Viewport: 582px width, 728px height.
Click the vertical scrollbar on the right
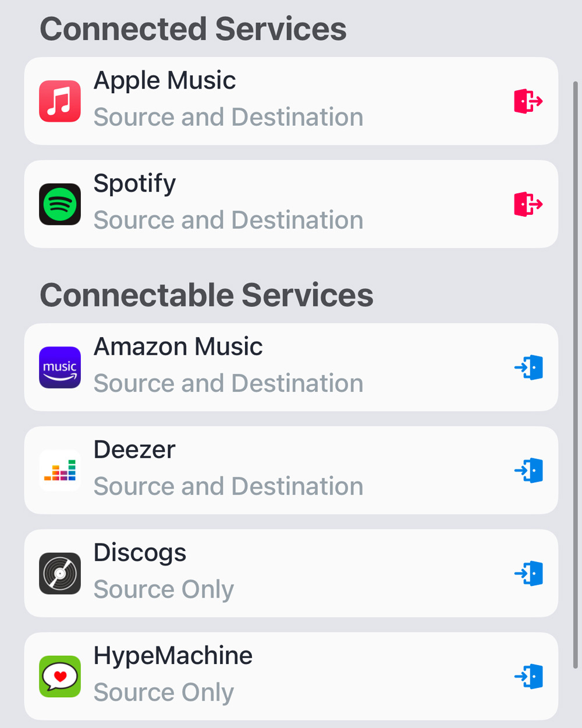[x=576, y=375]
